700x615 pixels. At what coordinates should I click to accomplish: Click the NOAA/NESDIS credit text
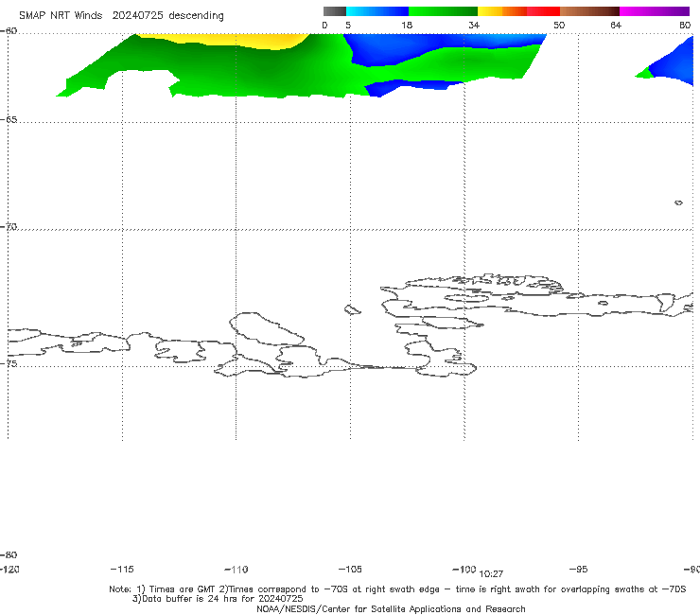[391, 608]
